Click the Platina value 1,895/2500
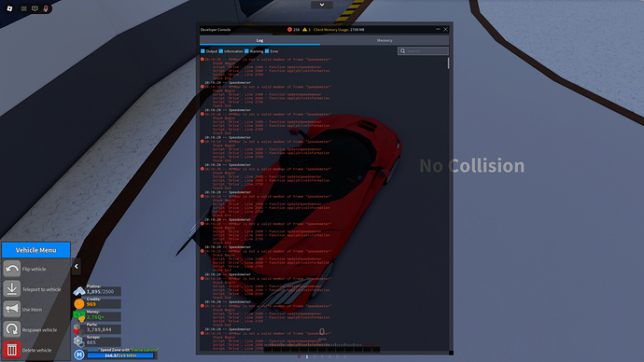 [100, 292]
